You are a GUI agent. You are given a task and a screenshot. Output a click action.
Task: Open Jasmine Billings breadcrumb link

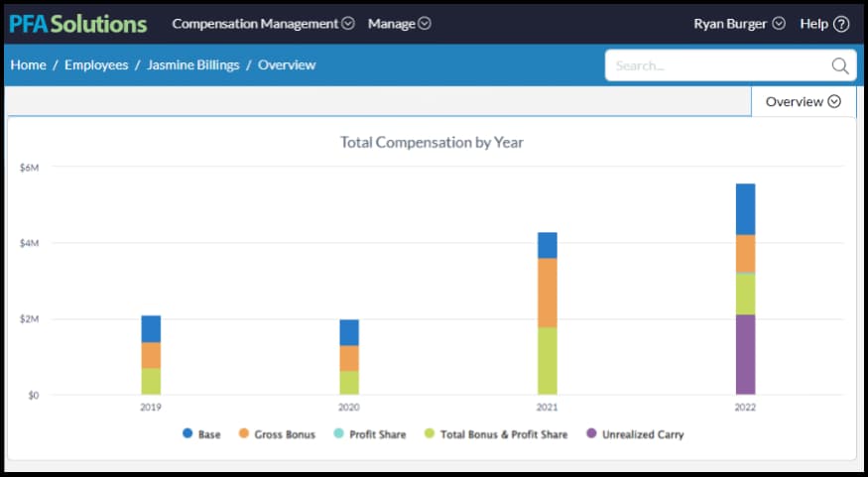click(193, 65)
